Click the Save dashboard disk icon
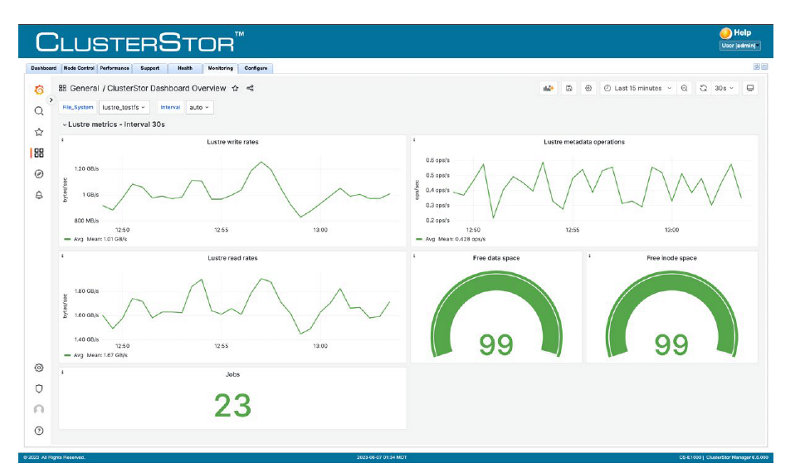Image resolution: width=800 pixels, height=474 pixels. click(569, 88)
